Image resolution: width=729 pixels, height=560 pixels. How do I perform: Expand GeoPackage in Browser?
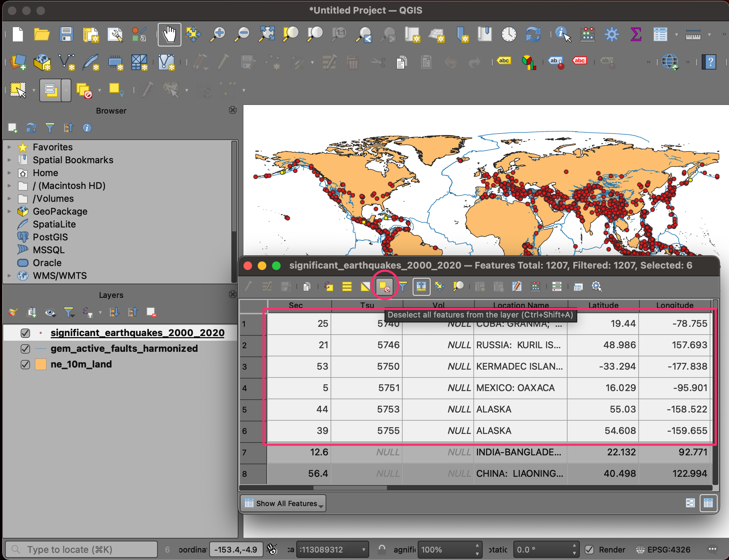click(9, 211)
